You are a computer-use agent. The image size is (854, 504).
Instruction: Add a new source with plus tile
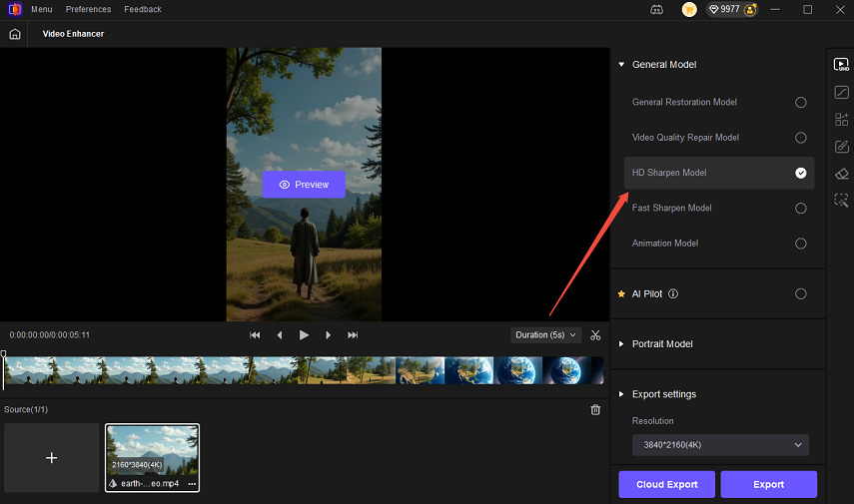pos(51,458)
